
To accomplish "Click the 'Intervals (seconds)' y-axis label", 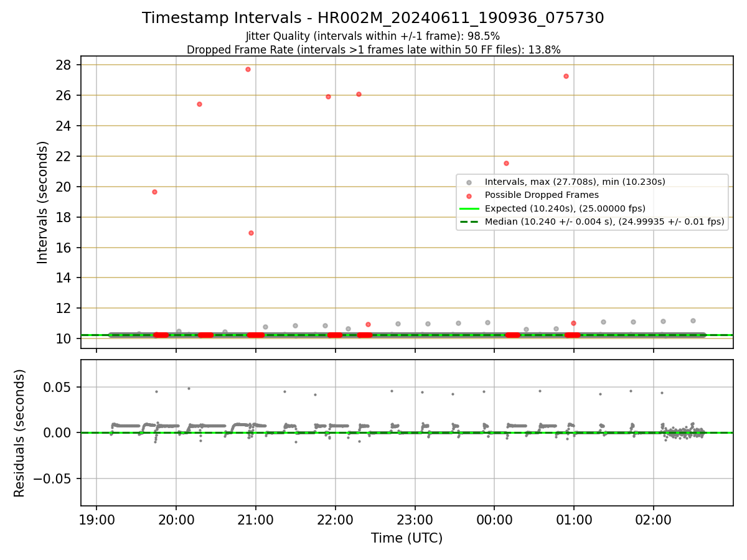I will [x=43, y=202].
